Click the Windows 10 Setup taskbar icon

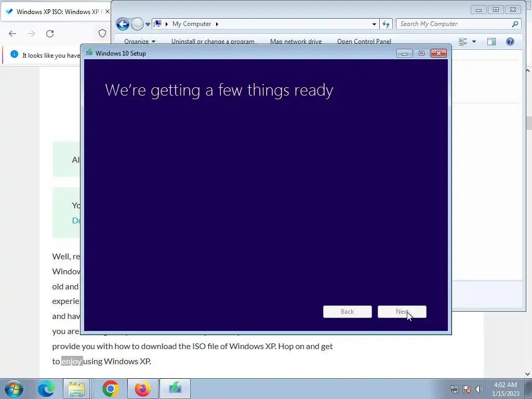[175, 389]
